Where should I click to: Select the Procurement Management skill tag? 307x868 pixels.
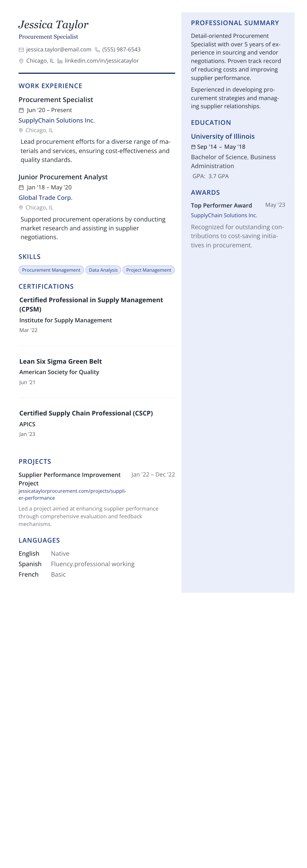pos(51,270)
